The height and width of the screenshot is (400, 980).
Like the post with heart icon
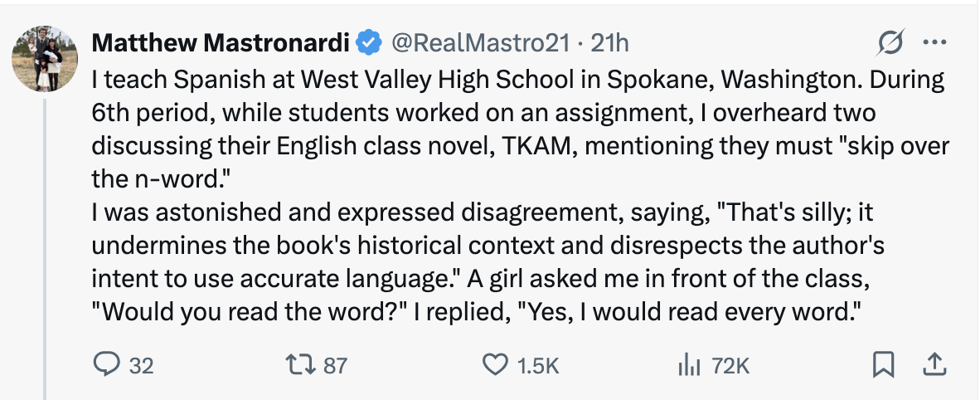tap(495, 364)
